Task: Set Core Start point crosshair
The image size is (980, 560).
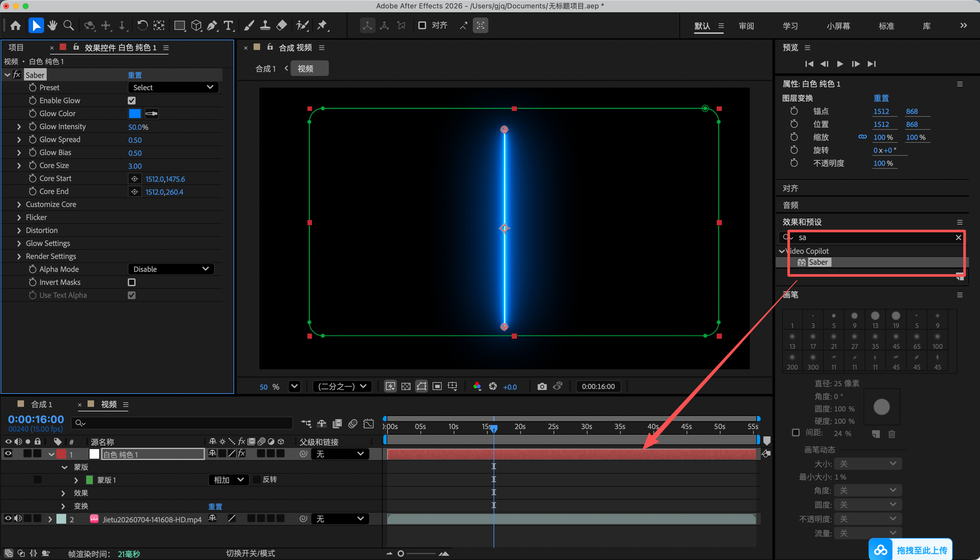Action: (x=135, y=179)
